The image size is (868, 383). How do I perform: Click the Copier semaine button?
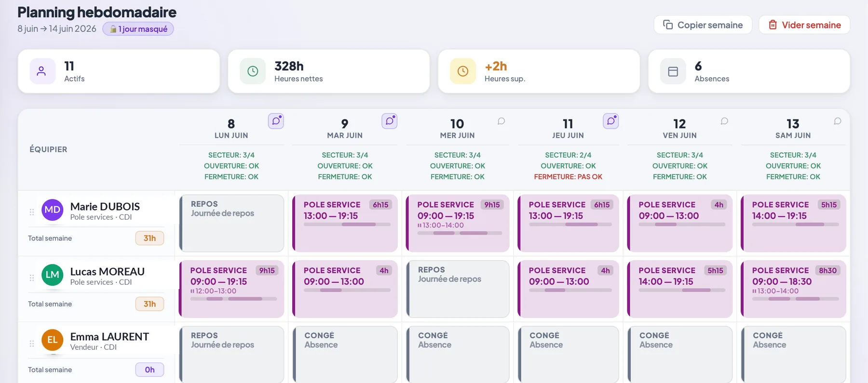(703, 25)
